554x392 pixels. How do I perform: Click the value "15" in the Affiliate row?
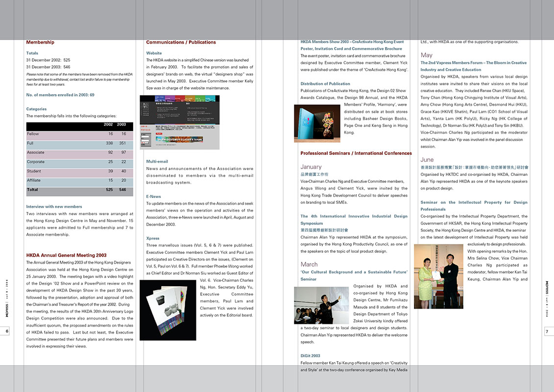(111, 180)
